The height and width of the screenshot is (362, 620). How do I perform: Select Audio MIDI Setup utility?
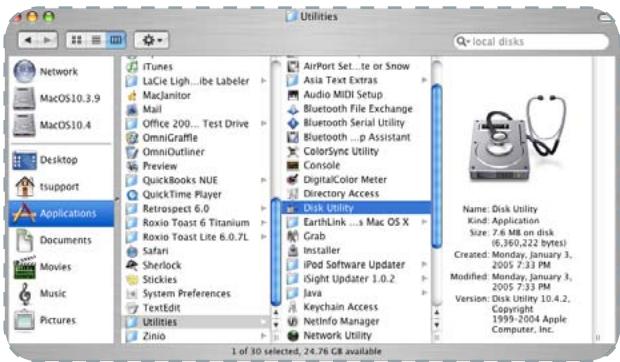tap(335, 94)
